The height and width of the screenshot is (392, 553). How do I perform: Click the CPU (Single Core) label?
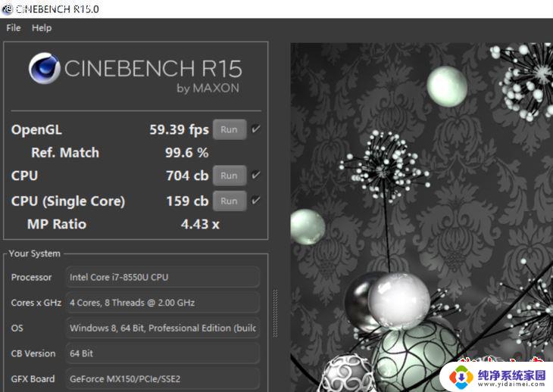tap(68, 201)
